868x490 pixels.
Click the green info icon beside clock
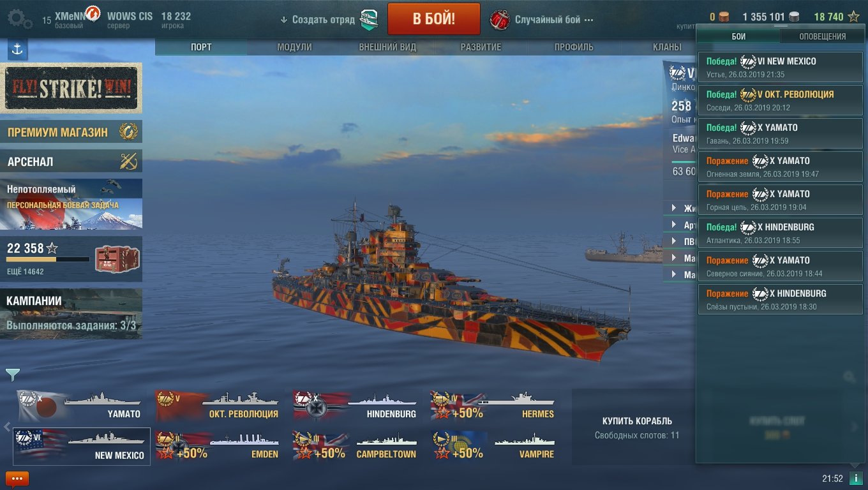click(856, 478)
